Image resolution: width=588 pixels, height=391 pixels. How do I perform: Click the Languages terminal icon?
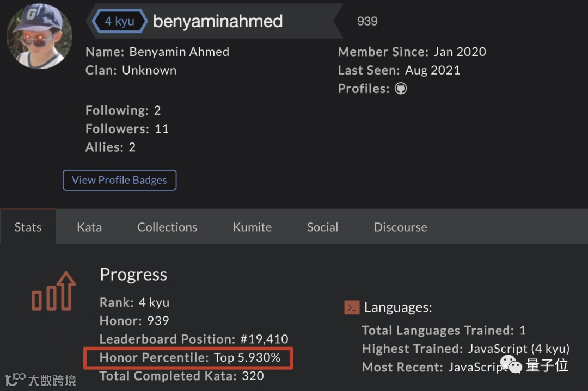point(352,308)
